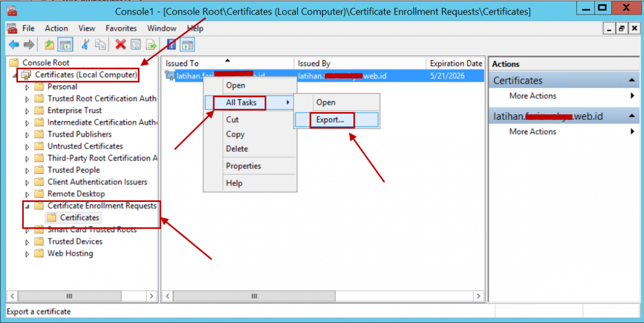The image size is (644, 323).
Task: Click the blue Help toolbar icon
Action: (172, 45)
